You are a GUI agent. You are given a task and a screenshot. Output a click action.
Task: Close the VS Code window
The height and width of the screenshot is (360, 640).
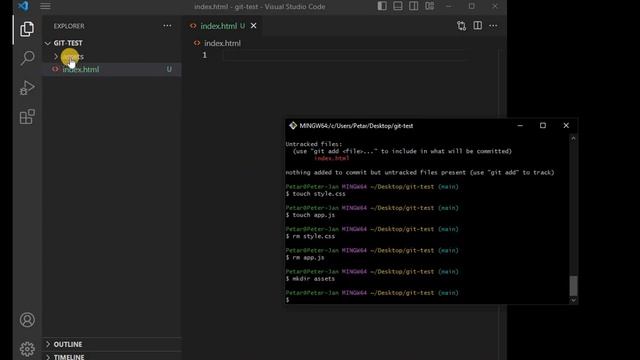click(495, 6)
